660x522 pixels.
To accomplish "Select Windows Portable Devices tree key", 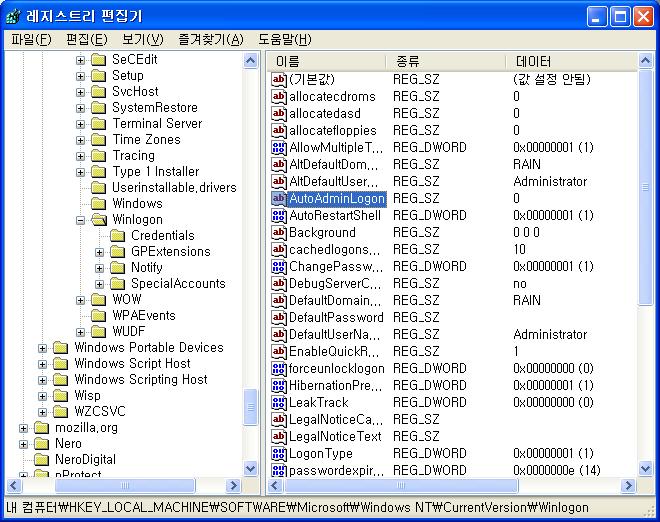I will [149, 348].
